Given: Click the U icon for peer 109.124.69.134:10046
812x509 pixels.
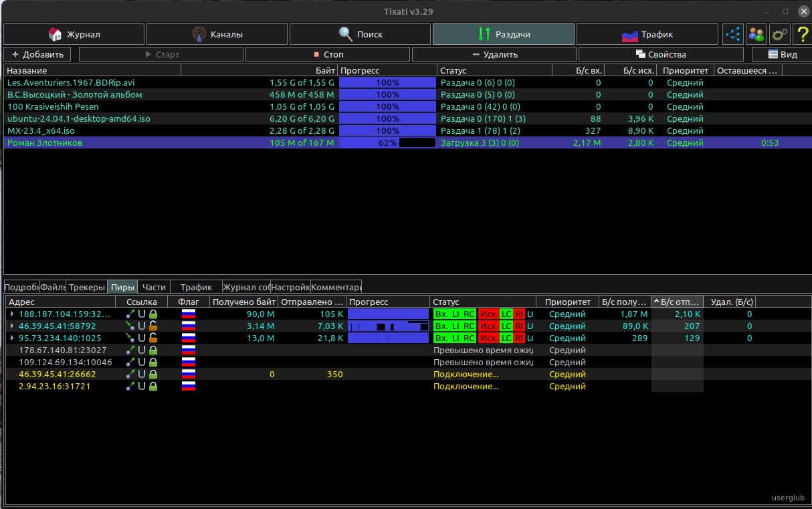Looking at the screenshot, I should (142, 363).
